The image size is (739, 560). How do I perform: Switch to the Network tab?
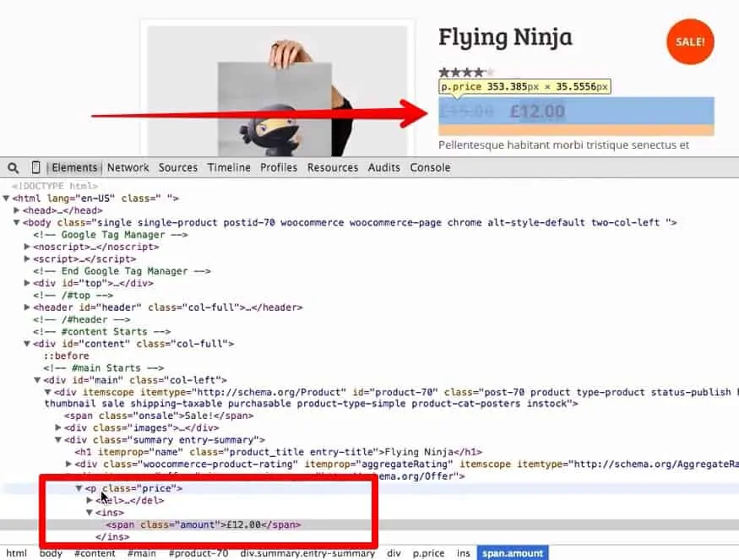[128, 167]
